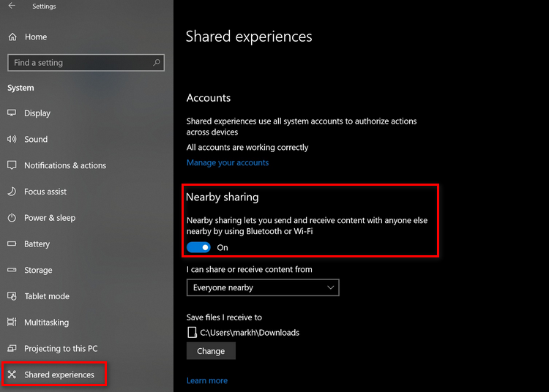
Task: Click the Shared experiences icon
Action: tap(12, 374)
